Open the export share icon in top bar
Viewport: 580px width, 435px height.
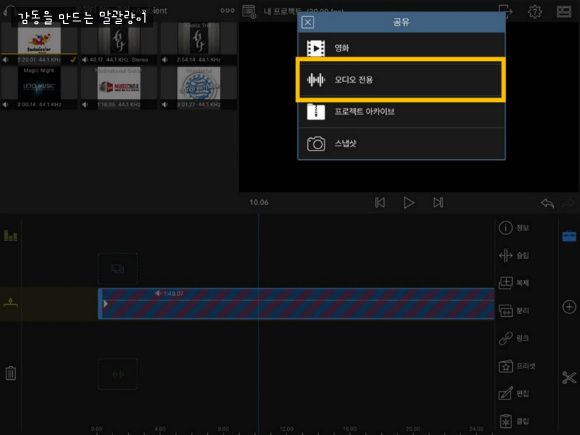point(505,11)
